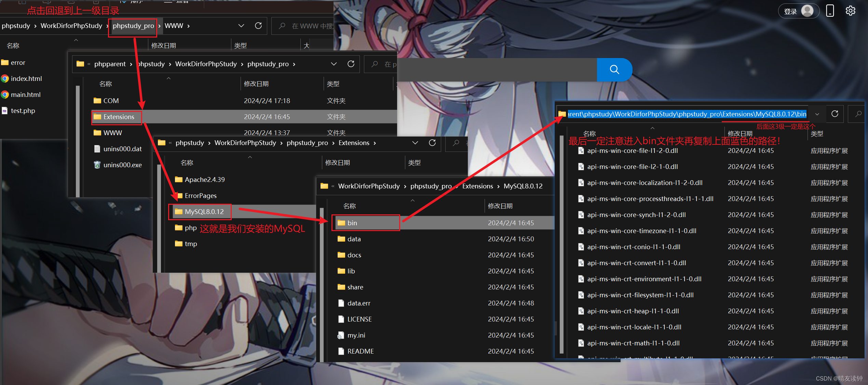This screenshot has width=868, height=385.
Task: Refresh the WWW folder window
Action: (x=258, y=26)
